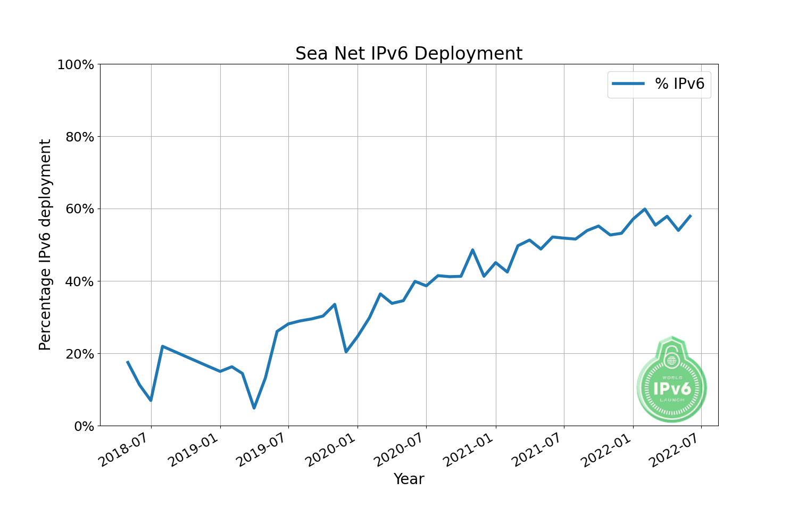Click the 2020-01 x-axis tick label
Image resolution: width=798 pixels, height=532 pixels.
[x=332, y=451]
